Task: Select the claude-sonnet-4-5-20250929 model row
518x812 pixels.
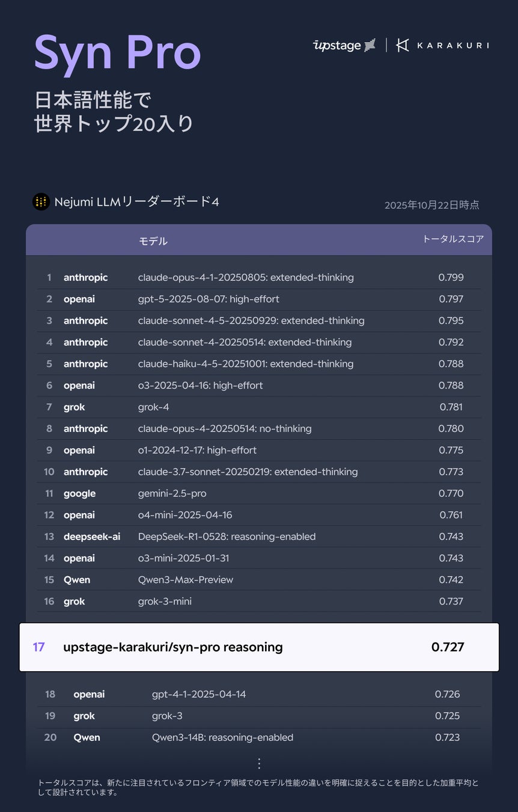Action: click(251, 321)
